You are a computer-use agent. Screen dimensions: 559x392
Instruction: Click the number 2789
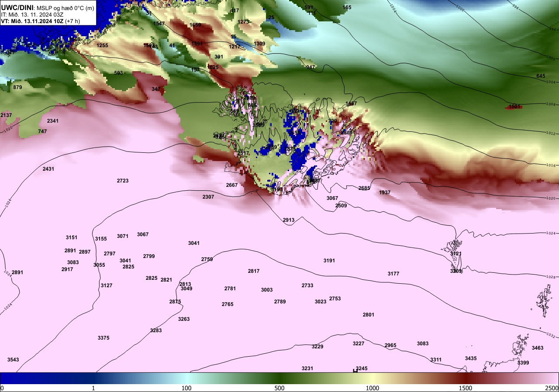tap(280, 302)
